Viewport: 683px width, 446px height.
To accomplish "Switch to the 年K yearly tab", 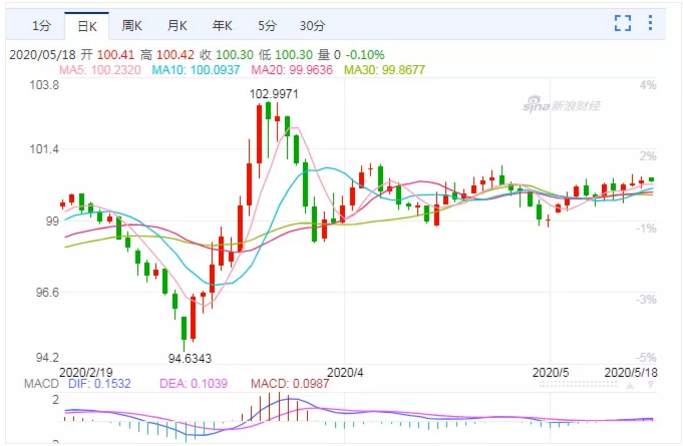I will [x=222, y=26].
